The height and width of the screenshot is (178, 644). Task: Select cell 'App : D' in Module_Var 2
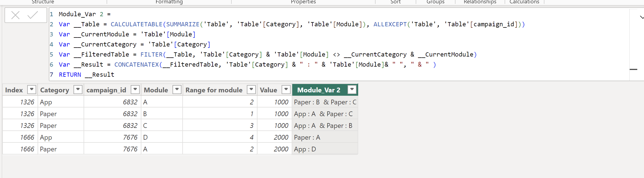coord(325,149)
